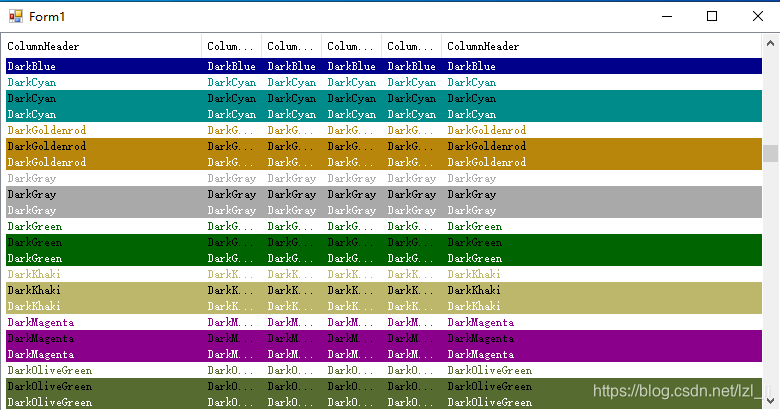The height and width of the screenshot is (410, 780).
Task: Click the fifth column header labeled Colum...
Action: [x=412, y=46]
